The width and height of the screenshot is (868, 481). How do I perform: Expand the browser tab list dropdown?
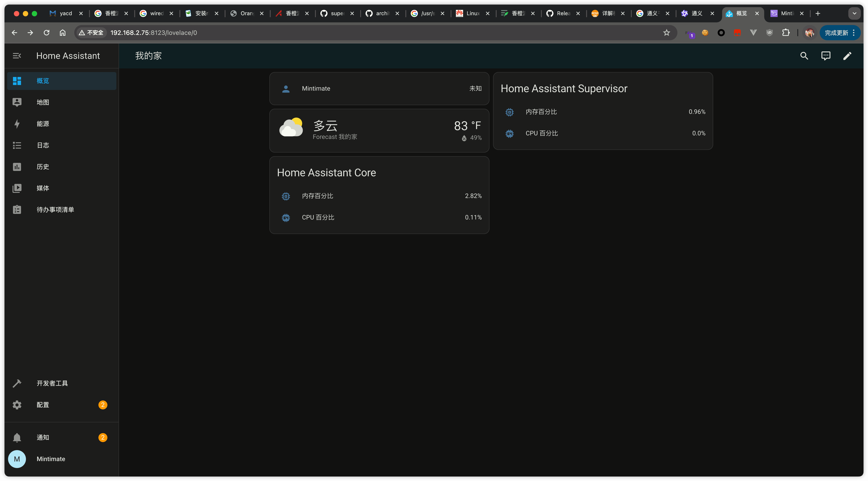(854, 13)
